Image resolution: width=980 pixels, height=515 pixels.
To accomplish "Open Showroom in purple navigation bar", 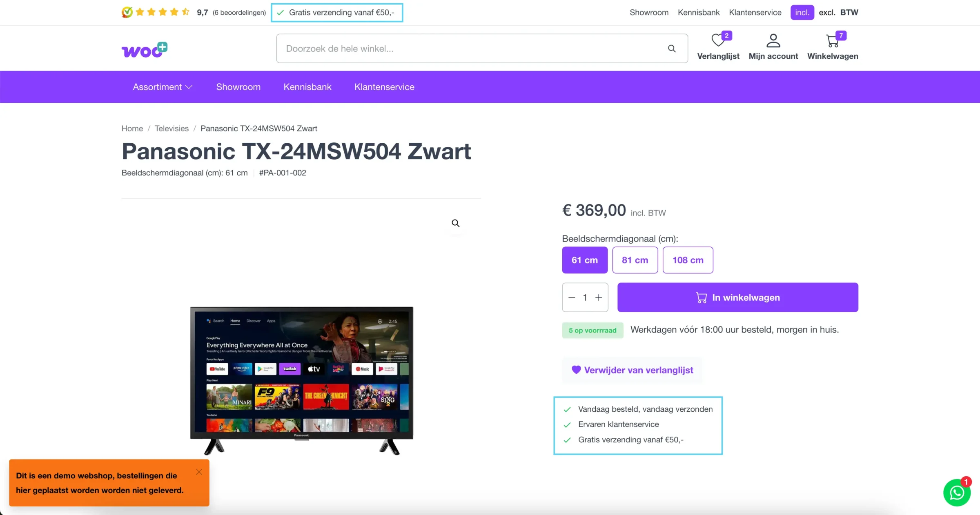I will coord(238,87).
